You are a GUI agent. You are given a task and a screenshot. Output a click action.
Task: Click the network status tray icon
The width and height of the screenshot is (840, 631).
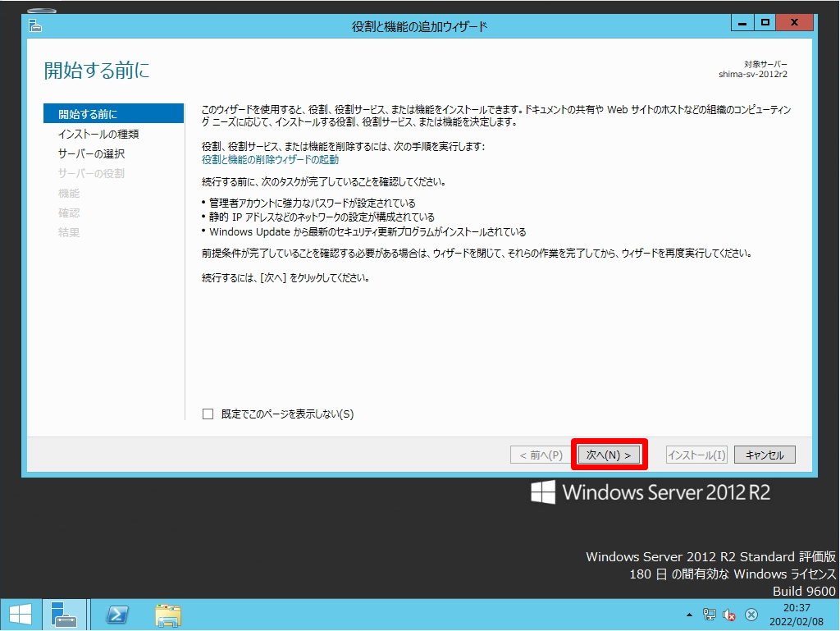pyautogui.click(x=710, y=615)
